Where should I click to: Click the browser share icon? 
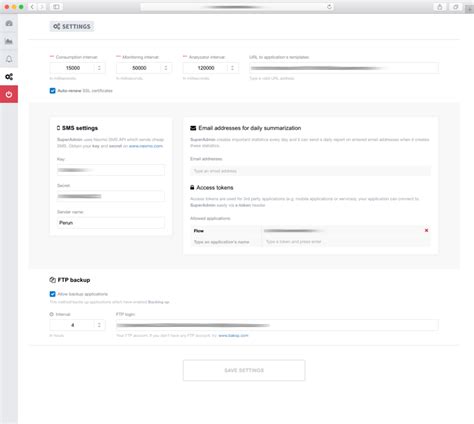click(x=440, y=7)
